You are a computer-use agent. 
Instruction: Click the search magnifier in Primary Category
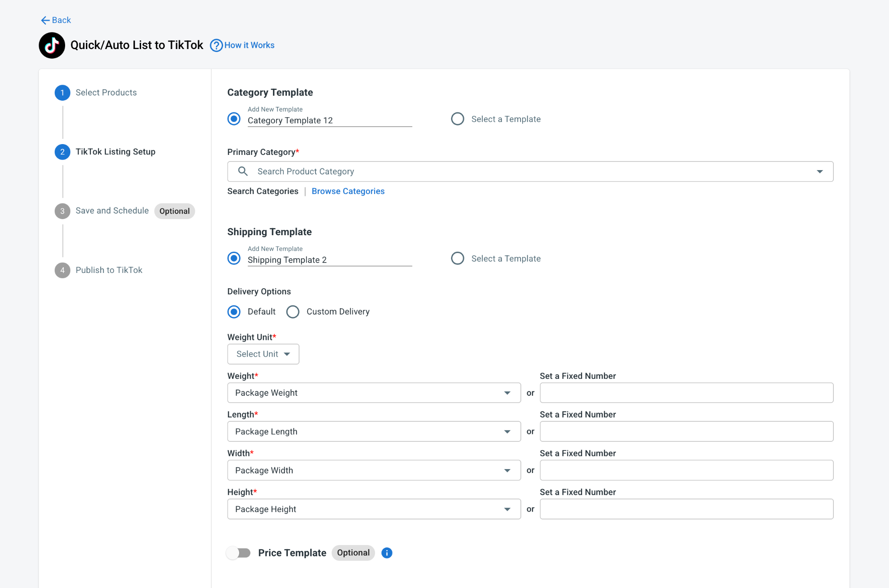pos(243,171)
